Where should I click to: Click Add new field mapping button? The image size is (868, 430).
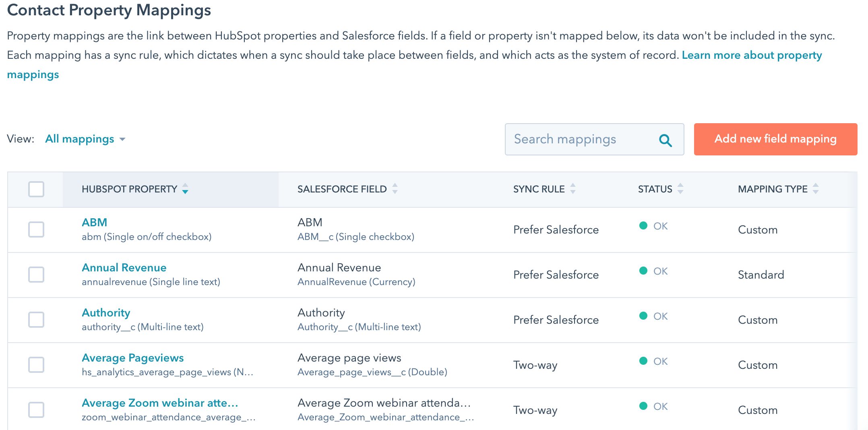pyautogui.click(x=775, y=139)
